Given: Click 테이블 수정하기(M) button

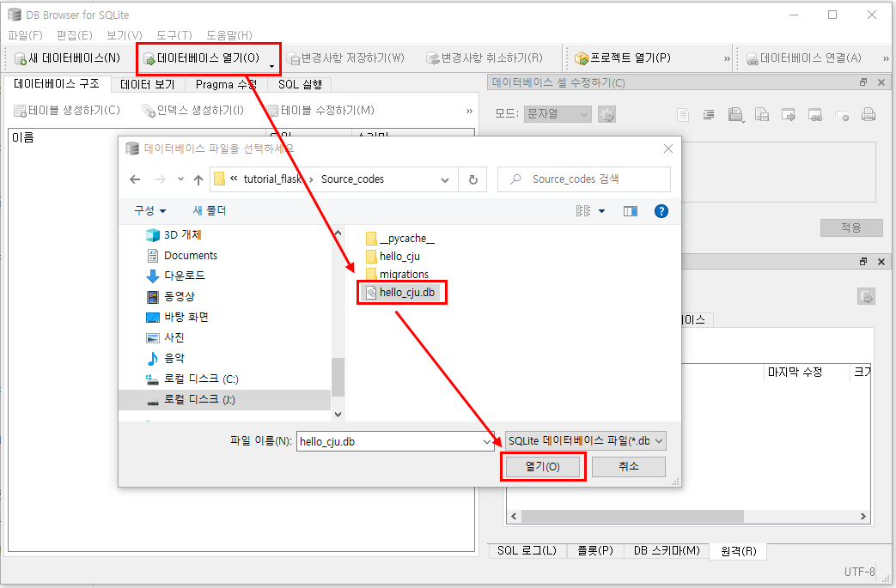Looking at the screenshot, I should [x=320, y=110].
